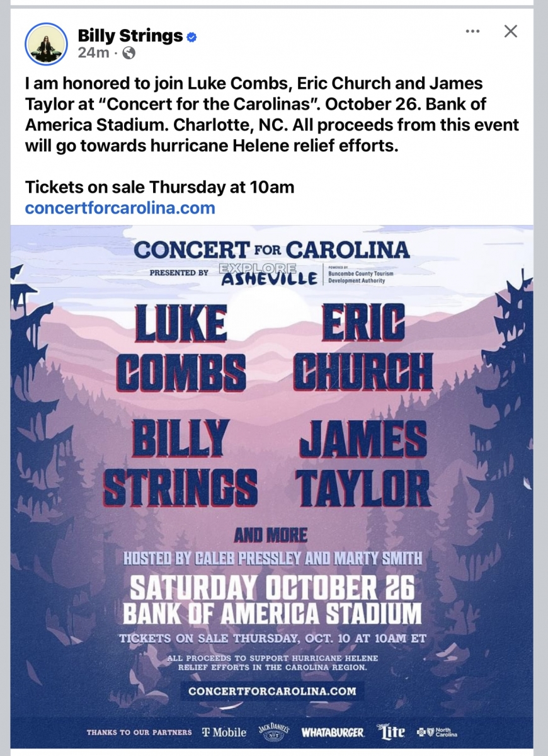Click the Concert for Carolina poster title
This screenshot has height=756, width=548.
pyautogui.click(x=271, y=249)
